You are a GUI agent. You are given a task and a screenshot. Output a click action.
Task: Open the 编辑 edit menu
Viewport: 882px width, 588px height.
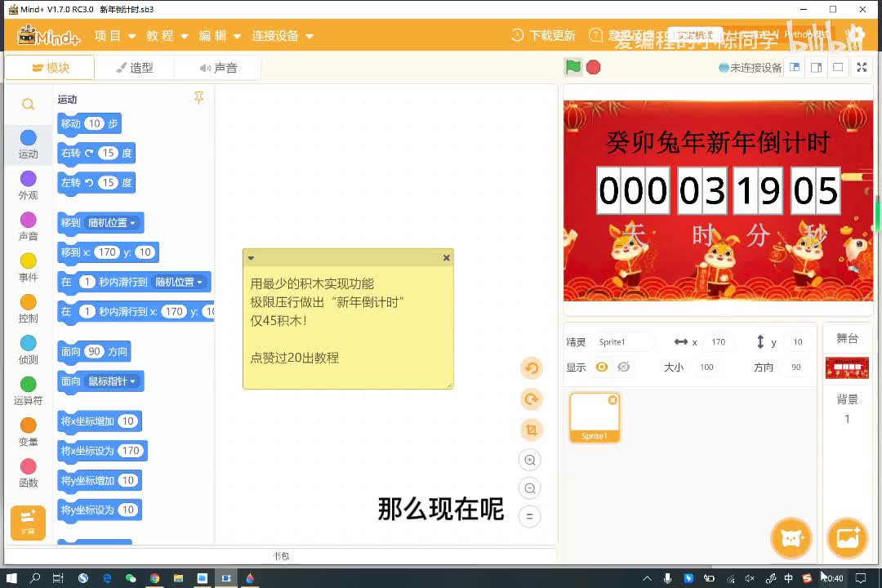coord(220,36)
